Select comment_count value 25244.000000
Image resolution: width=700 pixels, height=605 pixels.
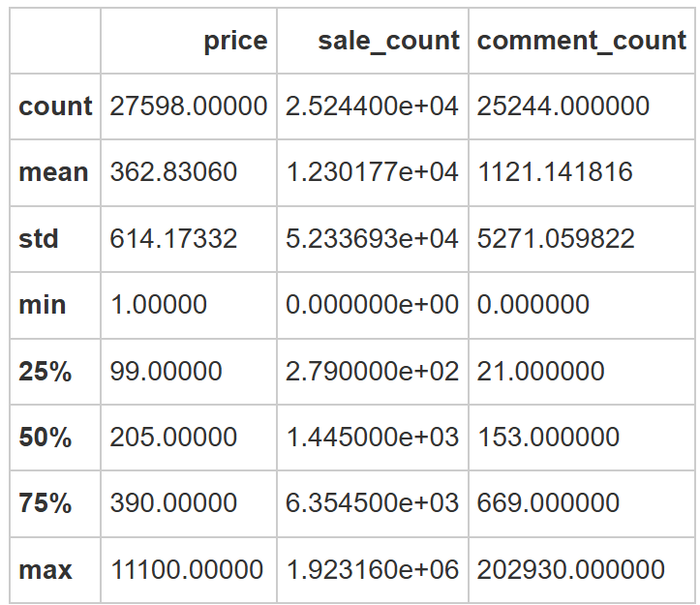pos(563,106)
